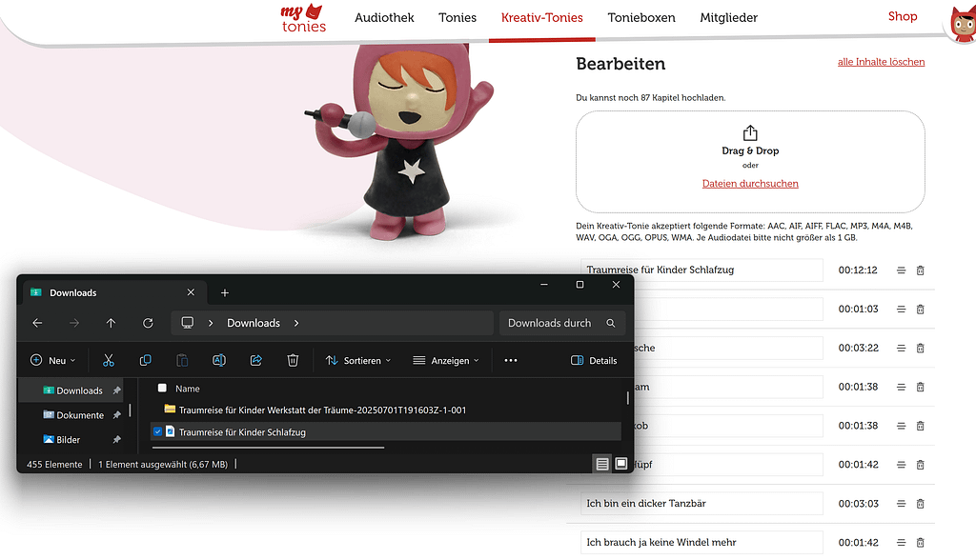The width and height of the screenshot is (976, 560).
Task: Open the Sortieren dropdown
Action: tap(358, 361)
